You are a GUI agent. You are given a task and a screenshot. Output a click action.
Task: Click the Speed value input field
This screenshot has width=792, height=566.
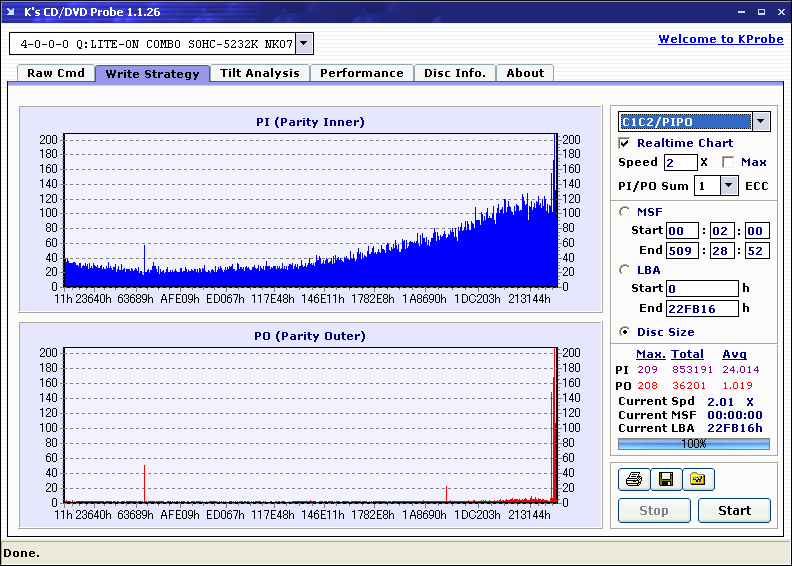click(x=680, y=162)
